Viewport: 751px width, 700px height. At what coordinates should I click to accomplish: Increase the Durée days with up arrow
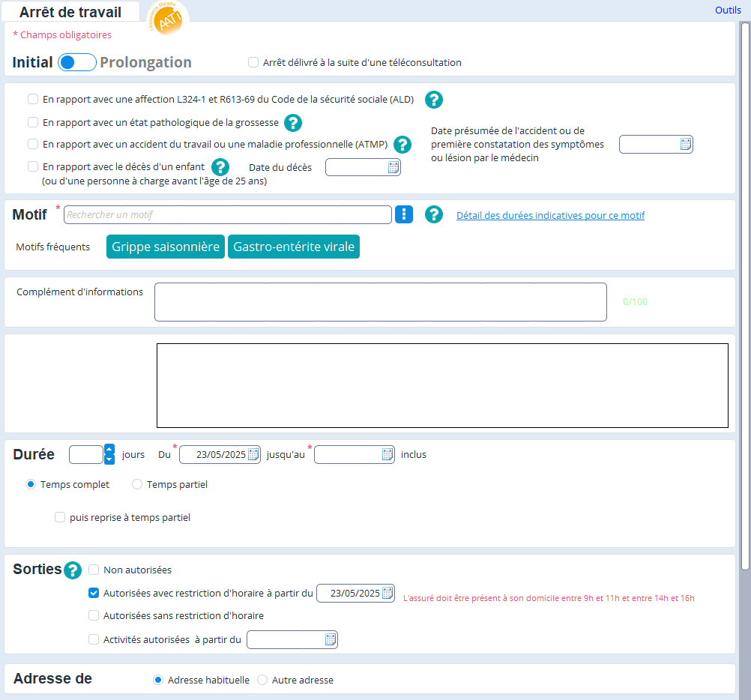point(109,450)
